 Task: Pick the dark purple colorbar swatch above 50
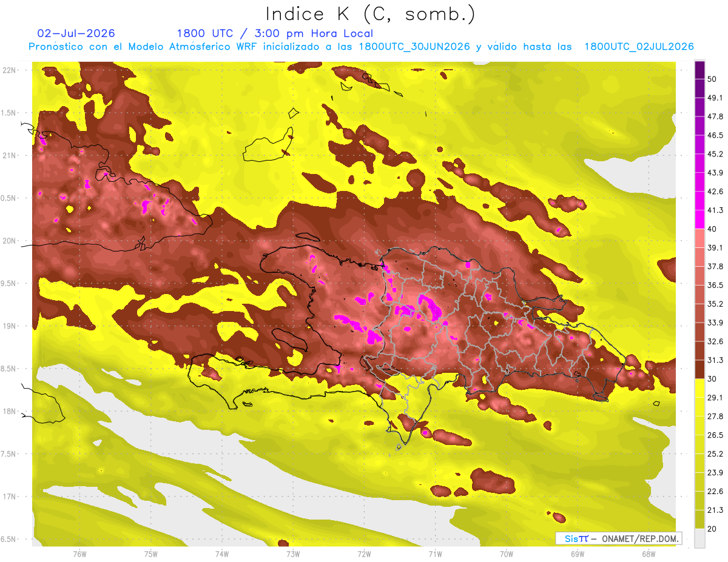coord(699,70)
